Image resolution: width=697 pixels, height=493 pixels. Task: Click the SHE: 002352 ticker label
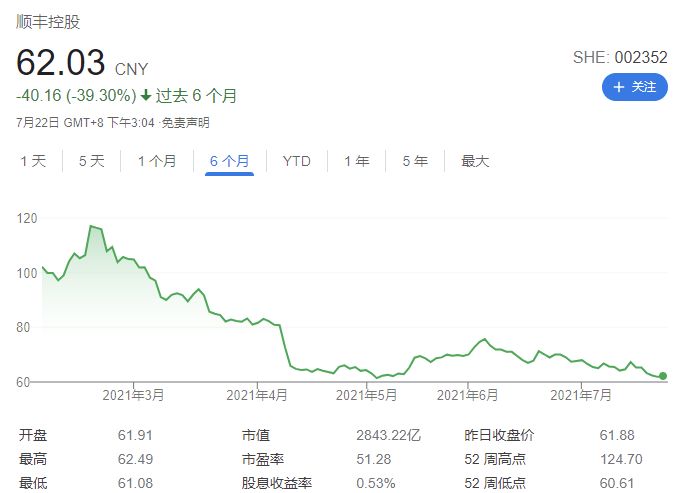point(620,57)
